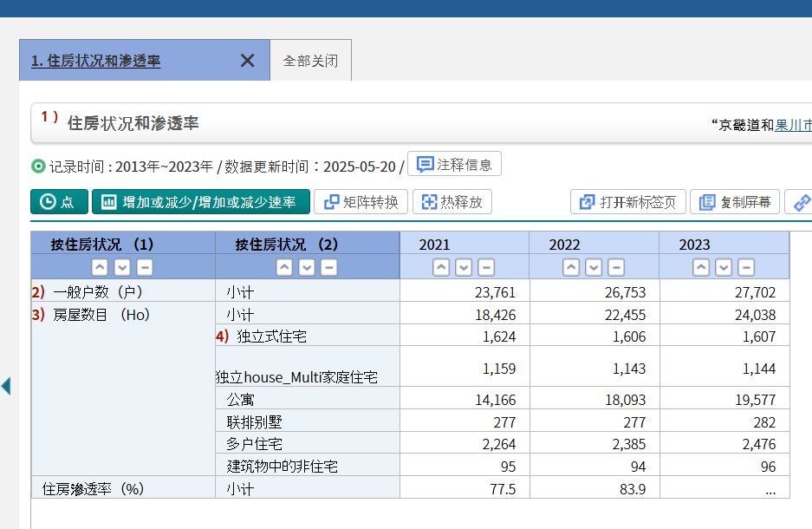Screen dimensions: 812x529
Task: Click the value 14,166 cell
Action: [x=465, y=398]
